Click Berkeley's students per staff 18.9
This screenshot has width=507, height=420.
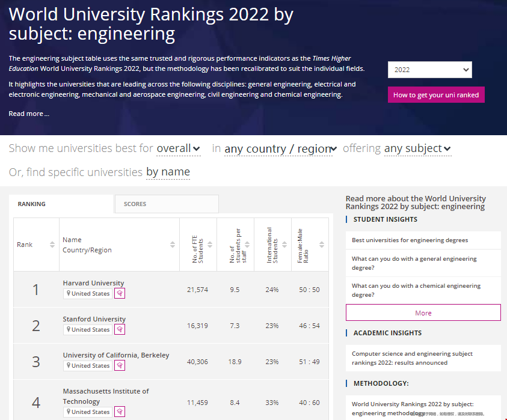235,362
